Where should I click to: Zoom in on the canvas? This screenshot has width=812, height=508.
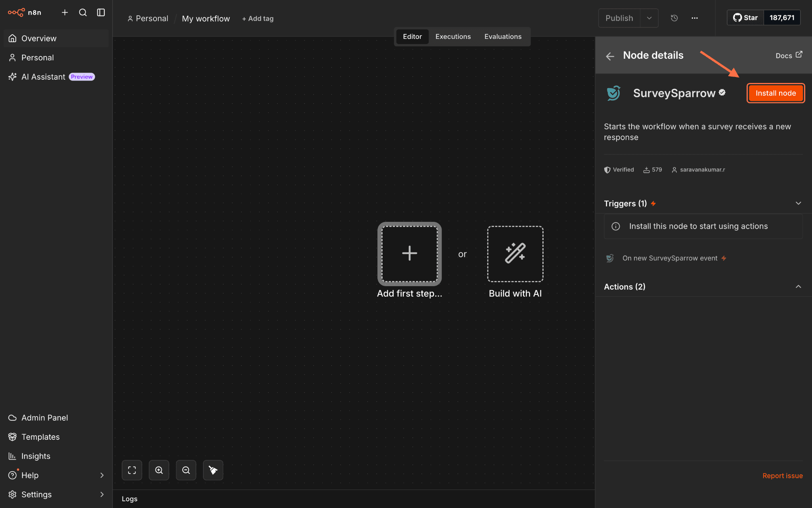(x=159, y=470)
